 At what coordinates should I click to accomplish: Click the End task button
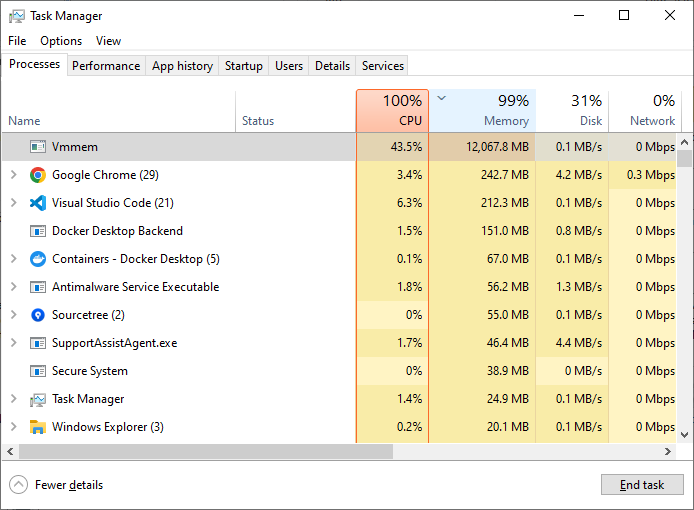point(642,485)
